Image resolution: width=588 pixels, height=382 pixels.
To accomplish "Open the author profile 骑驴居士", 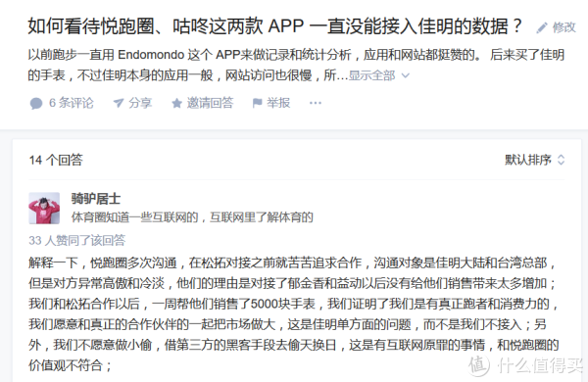I will [x=96, y=199].
